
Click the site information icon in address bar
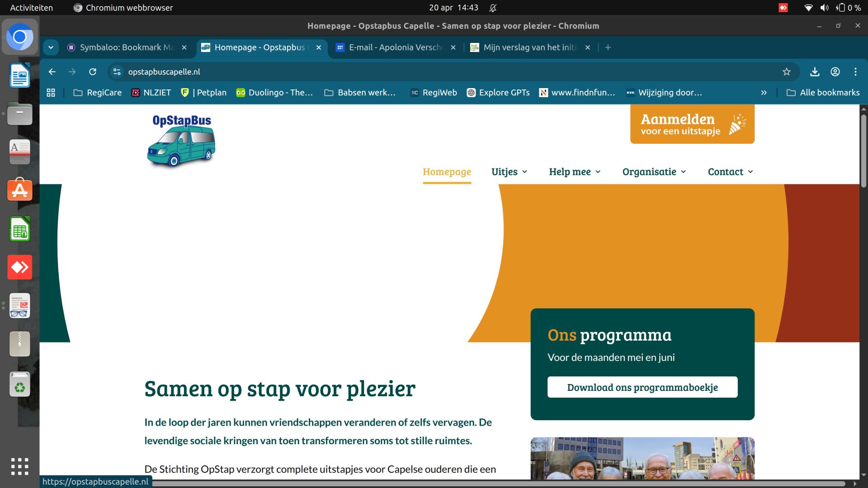pyautogui.click(x=117, y=71)
